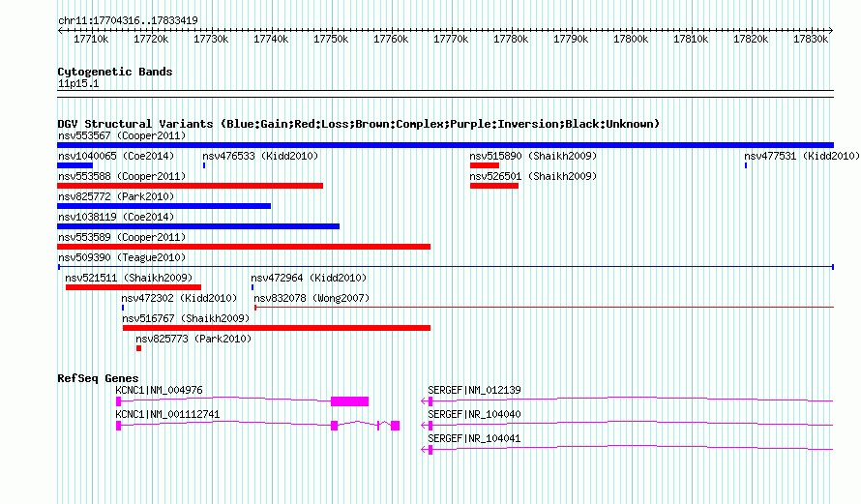Select the long blue nsv553567 gain bar
861x504 pixels.
click(445, 145)
